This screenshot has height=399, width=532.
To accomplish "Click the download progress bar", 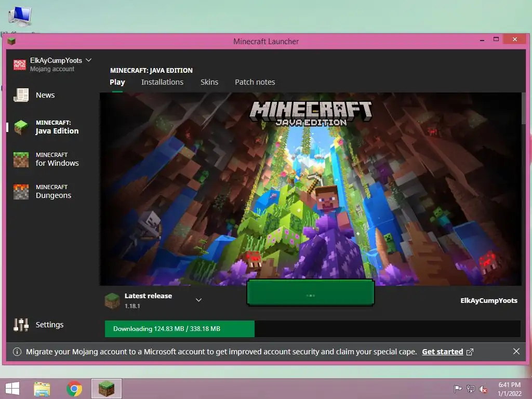I will coord(312,329).
